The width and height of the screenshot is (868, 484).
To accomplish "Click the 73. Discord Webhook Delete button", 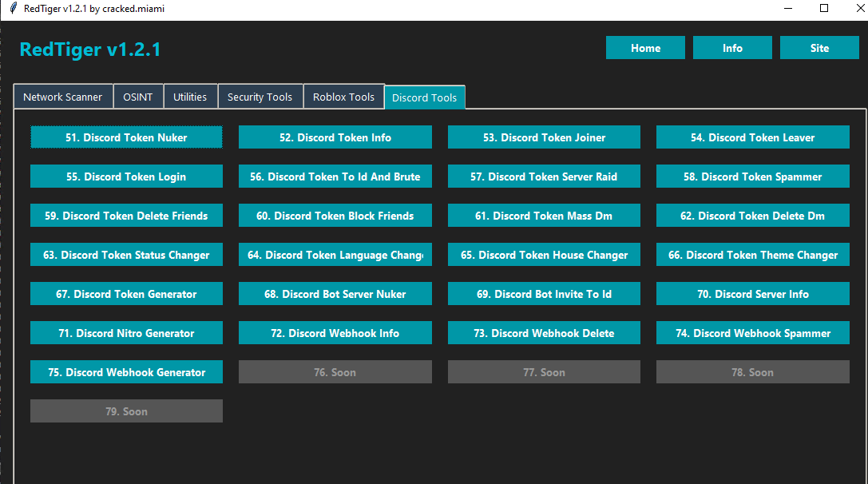I will click(544, 333).
